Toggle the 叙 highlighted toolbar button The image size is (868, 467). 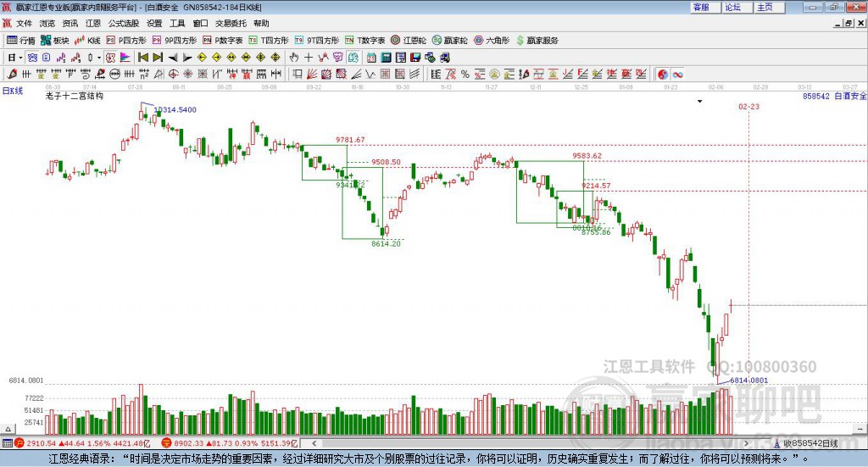coord(111,58)
